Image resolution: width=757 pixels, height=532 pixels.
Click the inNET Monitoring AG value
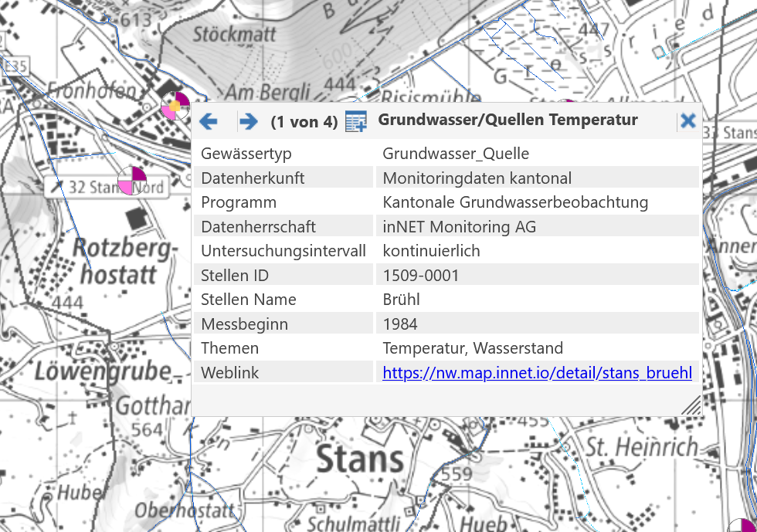click(x=459, y=227)
